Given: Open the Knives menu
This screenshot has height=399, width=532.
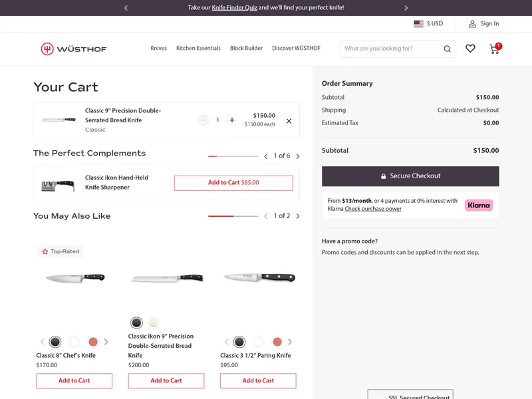Looking at the screenshot, I should coord(158,48).
